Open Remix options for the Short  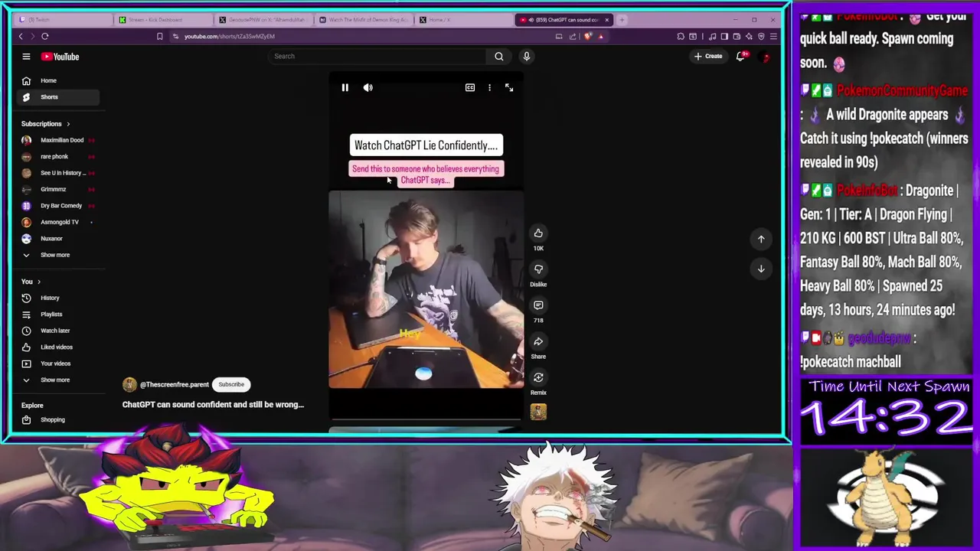point(538,377)
